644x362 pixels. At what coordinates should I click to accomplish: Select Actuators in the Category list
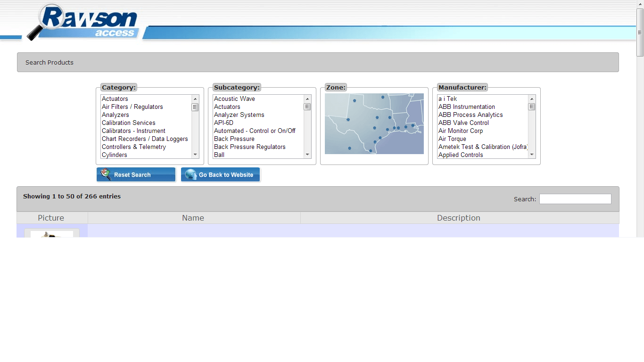tap(115, 99)
